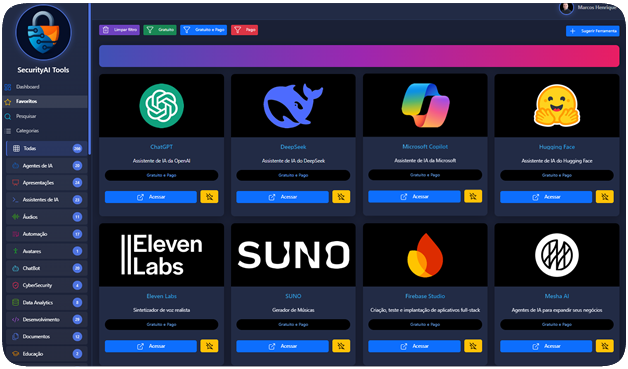
Task: Choose the CyberSecurity shield icon
Action: [16, 285]
